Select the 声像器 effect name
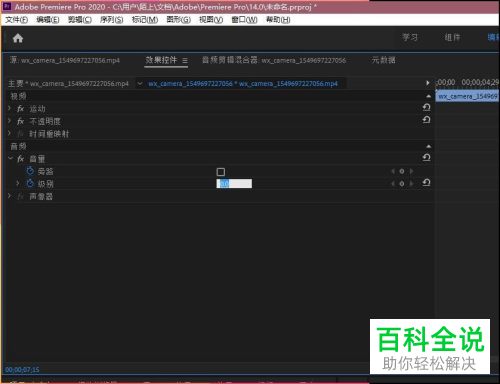Viewport: 500px width, 384px height. [41, 196]
